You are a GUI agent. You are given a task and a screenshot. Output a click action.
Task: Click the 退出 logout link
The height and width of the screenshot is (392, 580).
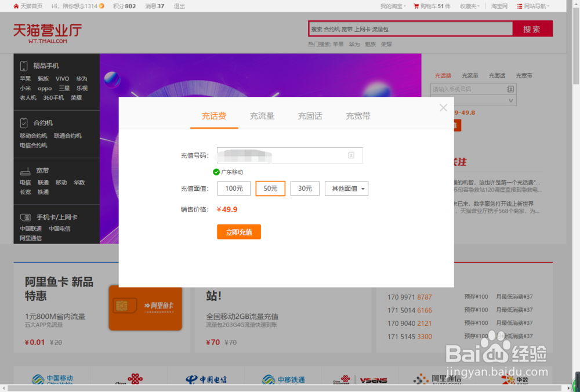point(179,6)
